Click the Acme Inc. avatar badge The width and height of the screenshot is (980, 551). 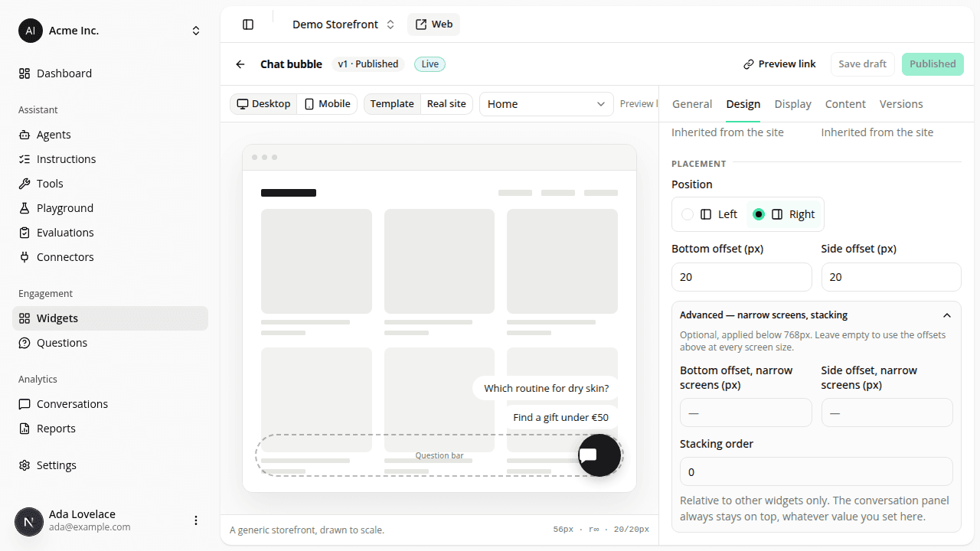(x=31, y=31)
